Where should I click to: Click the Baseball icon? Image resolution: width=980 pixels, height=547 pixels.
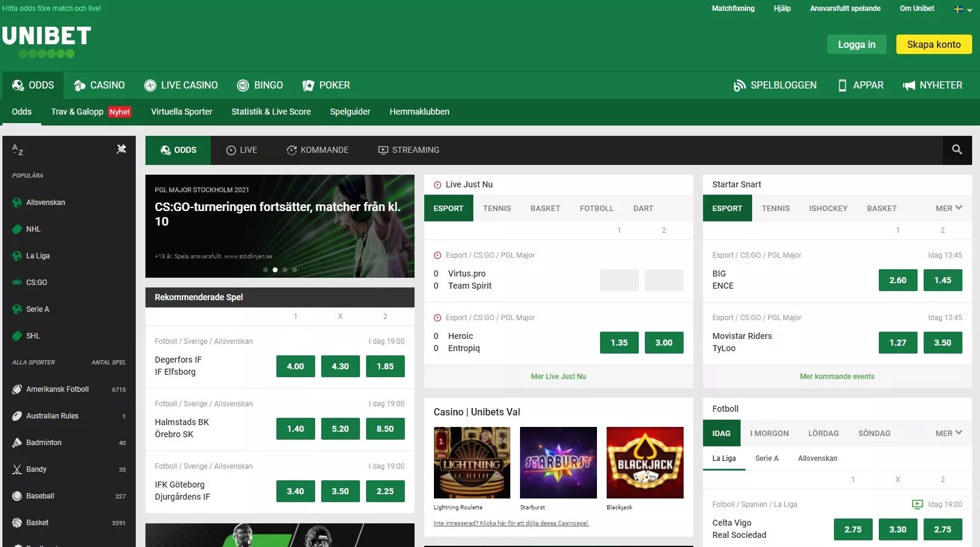click(x=17, y=496)
